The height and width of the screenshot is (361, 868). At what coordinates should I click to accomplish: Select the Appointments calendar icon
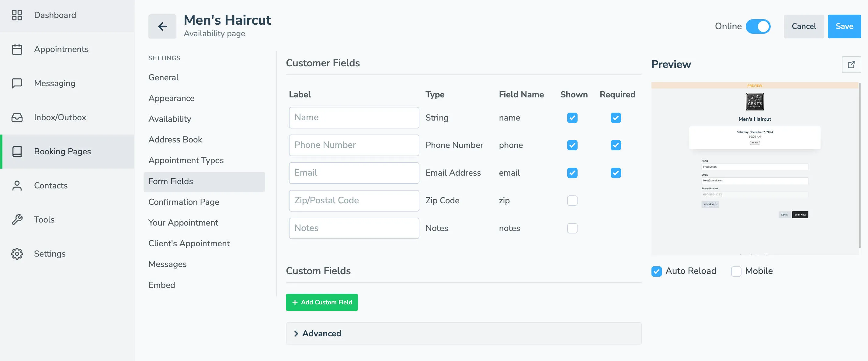tap(17, 49)
